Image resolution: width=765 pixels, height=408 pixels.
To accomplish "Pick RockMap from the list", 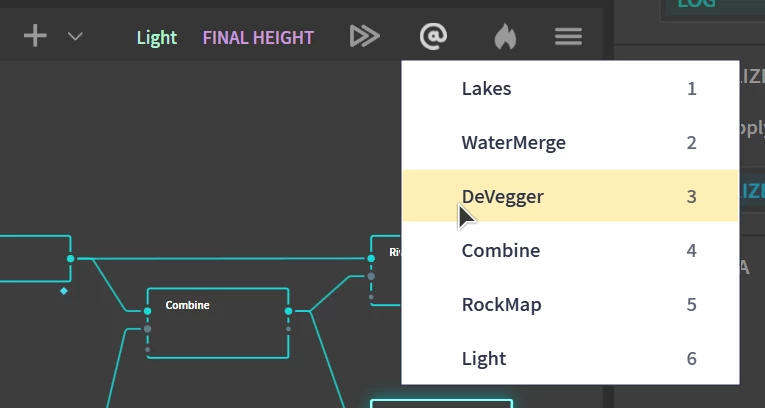I will tap(570, 305).
